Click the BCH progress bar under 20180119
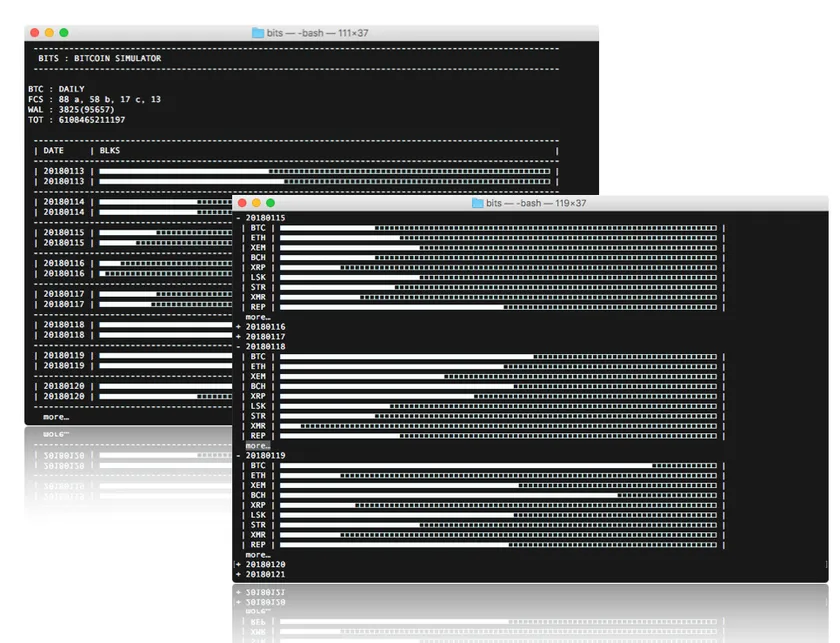 coord(498,495)
